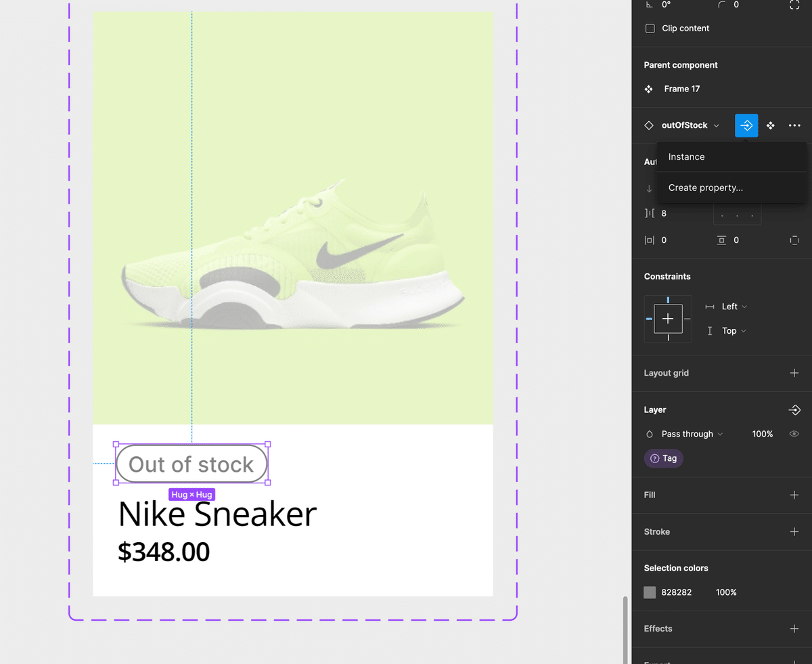Edit layer opacity 100% field

click(x=763, y=434)
